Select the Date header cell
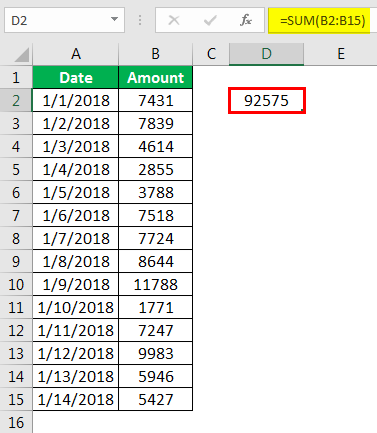This screenshot has height=433, width=377. coord(76,77)
